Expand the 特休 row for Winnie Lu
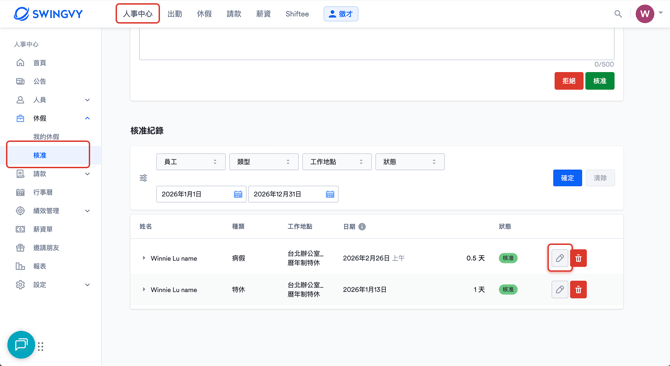Viewport: 670px width, 366px height. coord(144,290)
